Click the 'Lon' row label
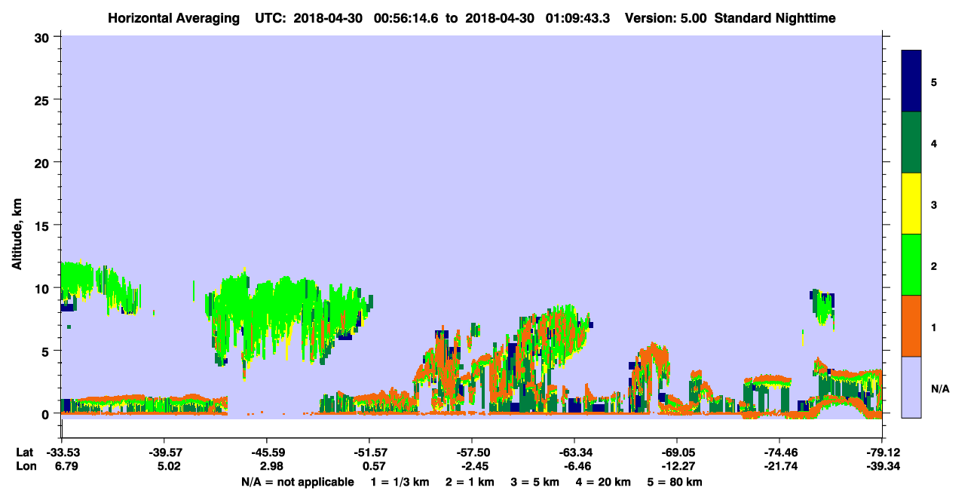980x503 pixels. point(25,466)
